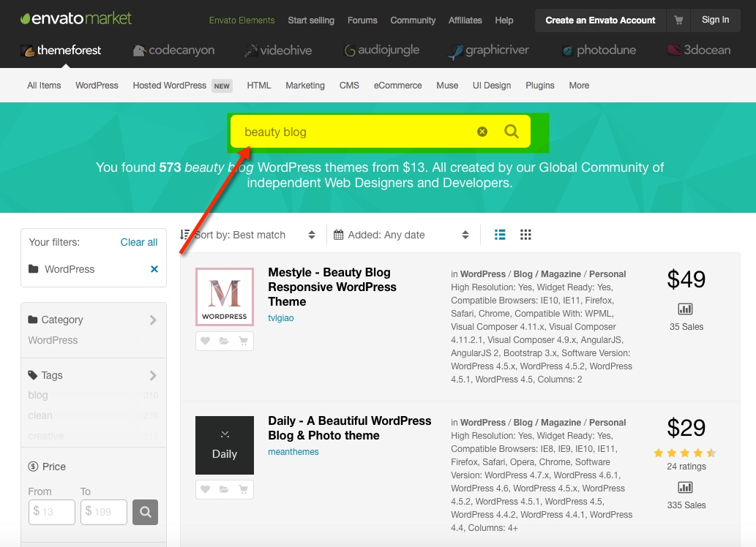Open the Muse category menu
Image resolution: width=756 pixels, height=547 pixels.
click(447, 86)
